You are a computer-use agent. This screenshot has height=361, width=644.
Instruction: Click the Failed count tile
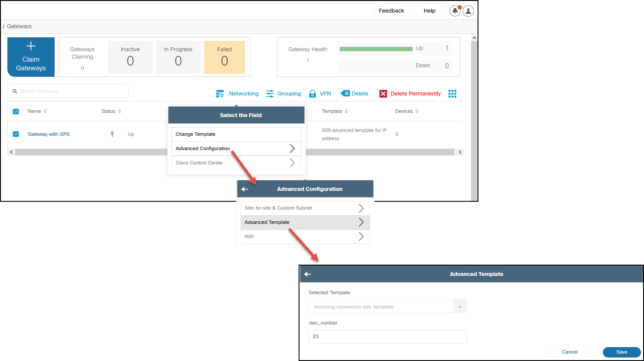click(x=224, y=57)
